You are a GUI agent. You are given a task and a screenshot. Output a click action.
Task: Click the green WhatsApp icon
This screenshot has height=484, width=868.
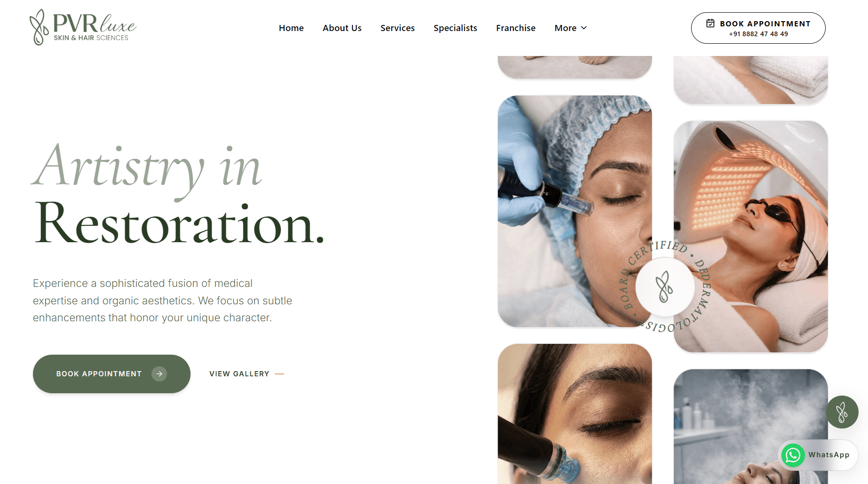793,455
